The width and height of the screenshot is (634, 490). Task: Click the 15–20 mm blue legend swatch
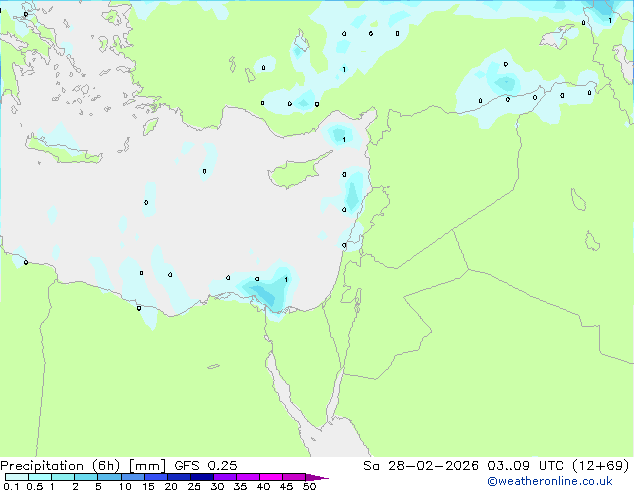[x=155, y=477]
